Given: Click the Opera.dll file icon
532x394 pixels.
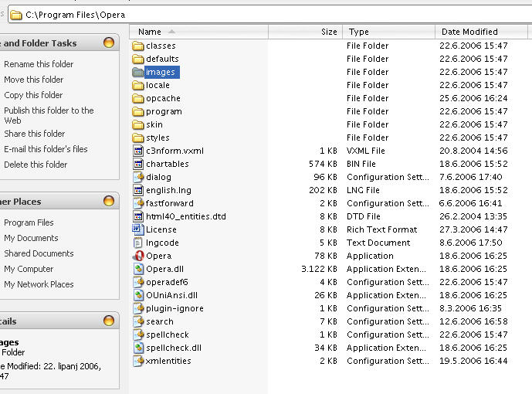Looking at the screenshot, I should point(138,269).
